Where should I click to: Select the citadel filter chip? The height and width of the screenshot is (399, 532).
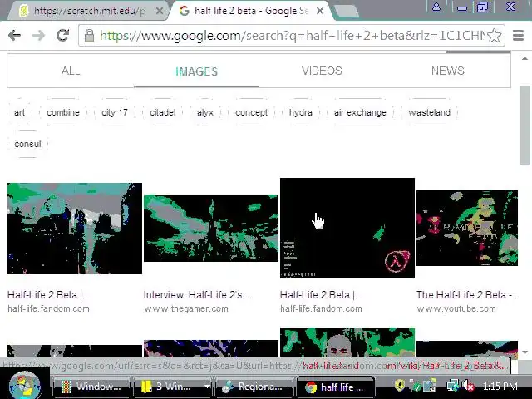(x=163, y=112)
